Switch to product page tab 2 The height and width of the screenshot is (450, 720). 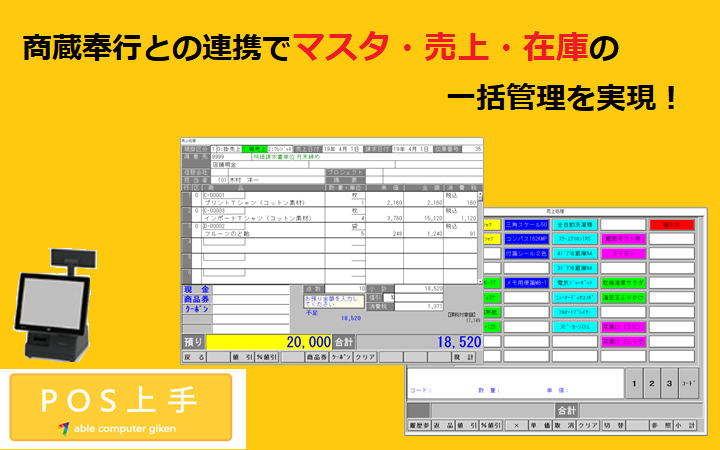(652, 383)
